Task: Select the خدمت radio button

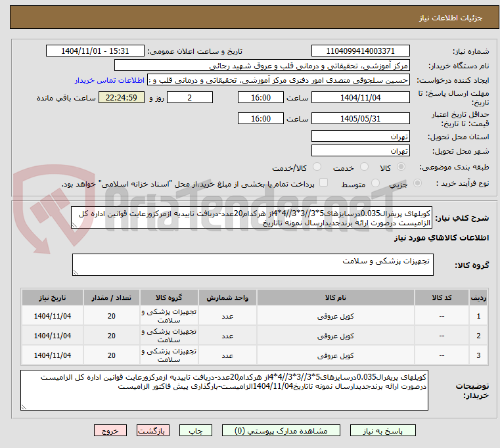Action: 364,167
